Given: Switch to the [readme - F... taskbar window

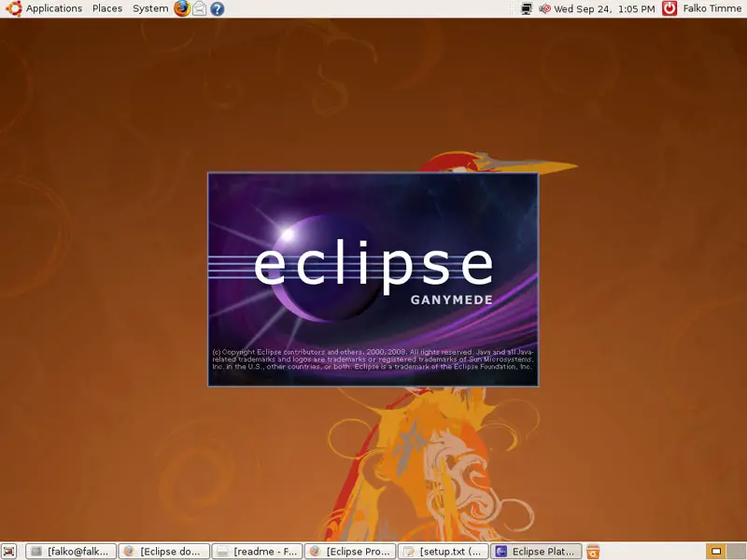Looking at the screenshot, I should click(257, 552).
